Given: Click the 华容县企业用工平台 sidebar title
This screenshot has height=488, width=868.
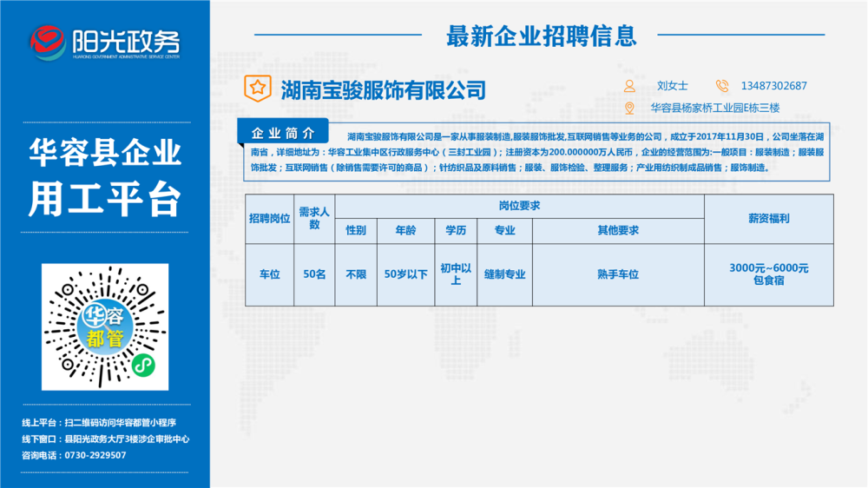Looking at the screenshot, I should 105,177.
